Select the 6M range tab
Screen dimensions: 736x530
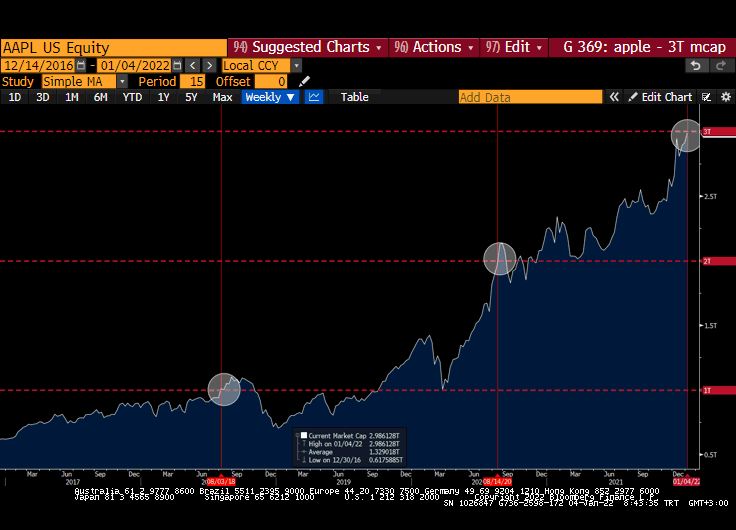pyautogui.click(x=100, y=97)
